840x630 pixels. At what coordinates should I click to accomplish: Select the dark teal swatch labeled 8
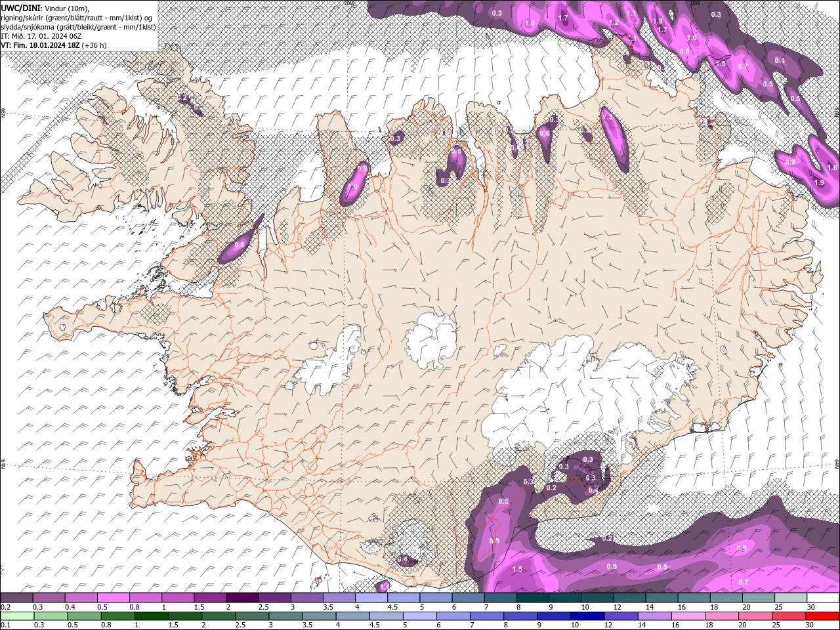tap(532, 597)
